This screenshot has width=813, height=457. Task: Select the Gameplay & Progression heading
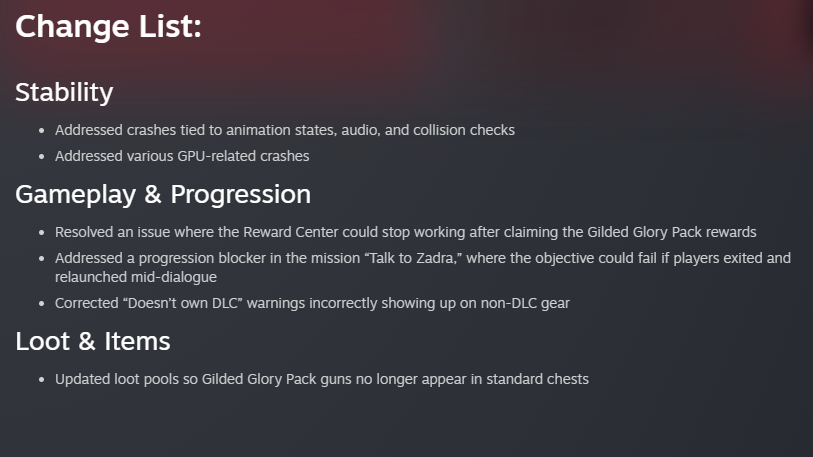[x=162, y=194]
